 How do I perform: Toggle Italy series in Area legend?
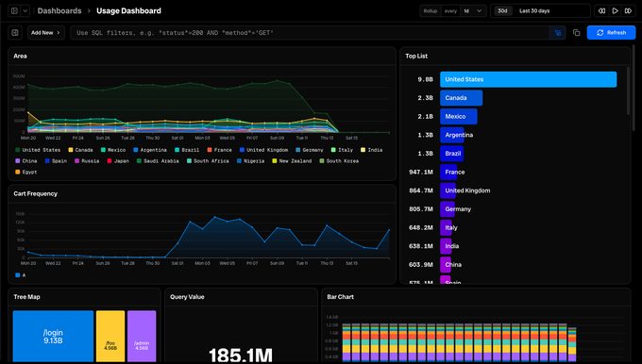[x=342, y=150]
